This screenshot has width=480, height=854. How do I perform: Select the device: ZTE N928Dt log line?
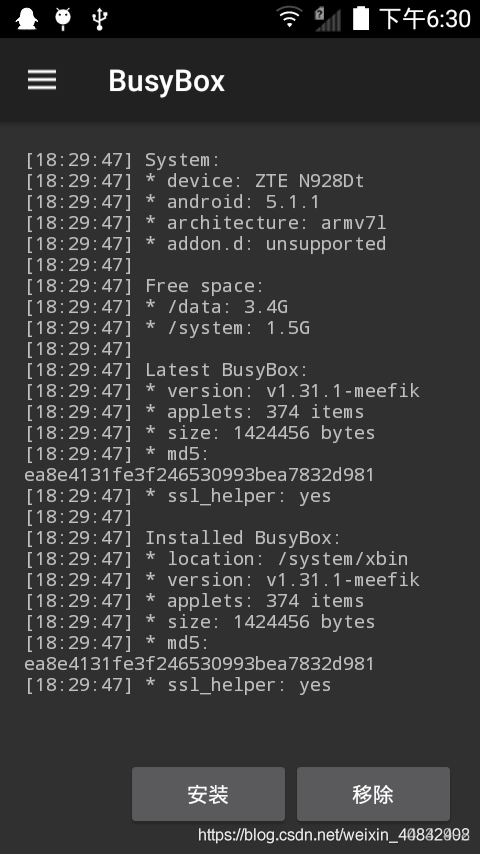click(x=195, y=181)
